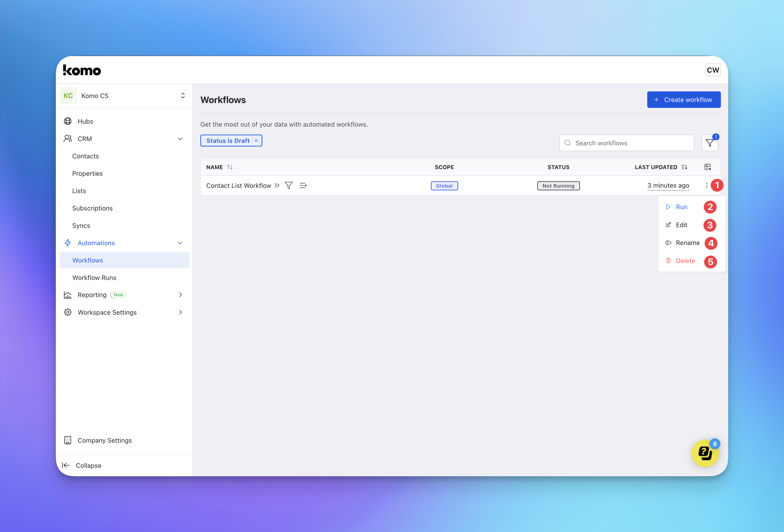
Task: Toggle Last Updated sort order
Action: (x=684, y=167)
